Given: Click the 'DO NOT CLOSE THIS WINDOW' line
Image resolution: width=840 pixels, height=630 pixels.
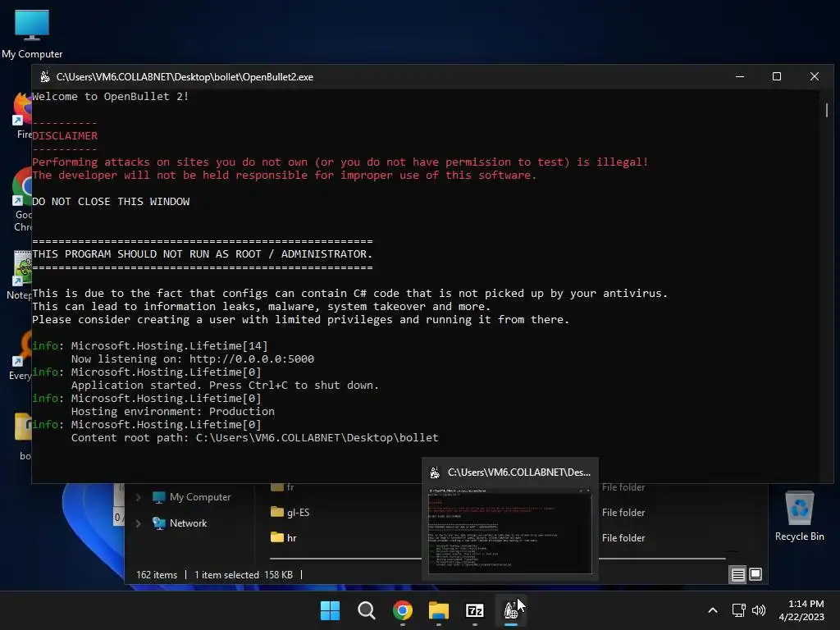Looking at the screenshot, I should coord(111,202).
